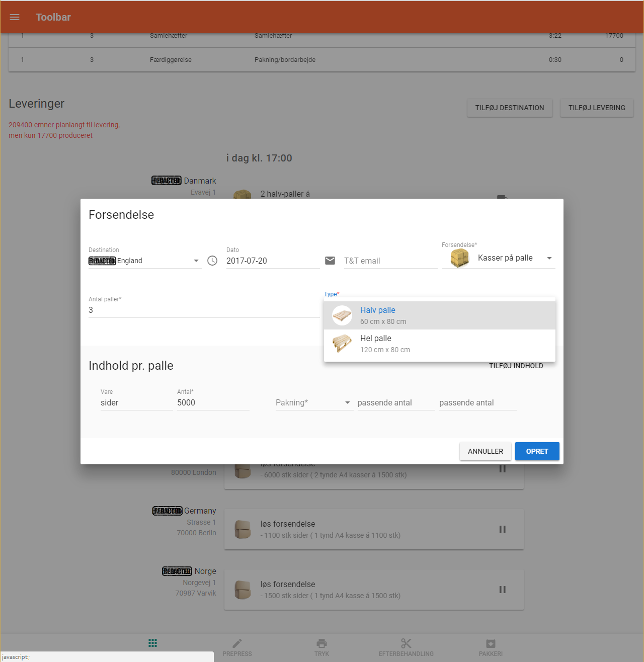The image size is (644, 662).
Task: Click the Norge destination heading
Action: (189, 571)
